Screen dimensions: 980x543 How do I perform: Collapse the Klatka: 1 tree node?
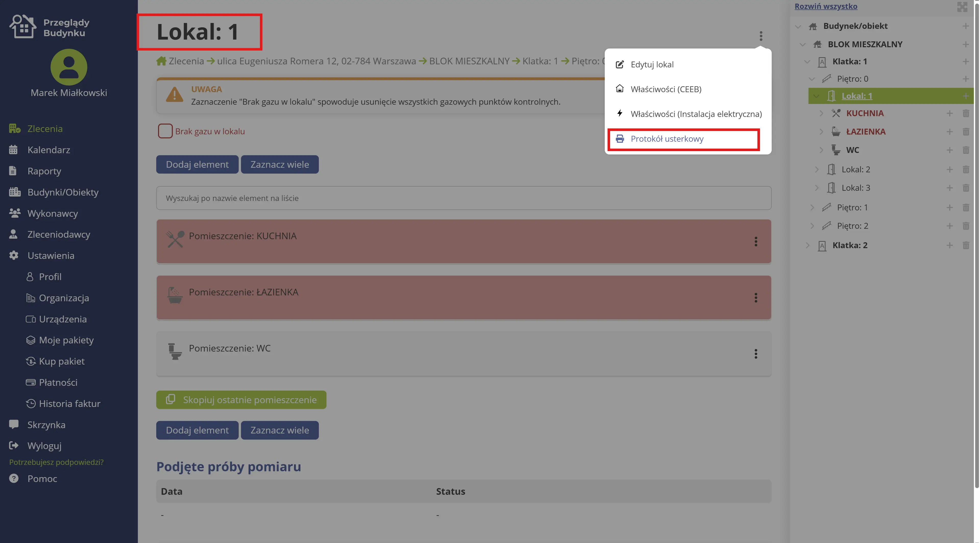tap(807, 62)
